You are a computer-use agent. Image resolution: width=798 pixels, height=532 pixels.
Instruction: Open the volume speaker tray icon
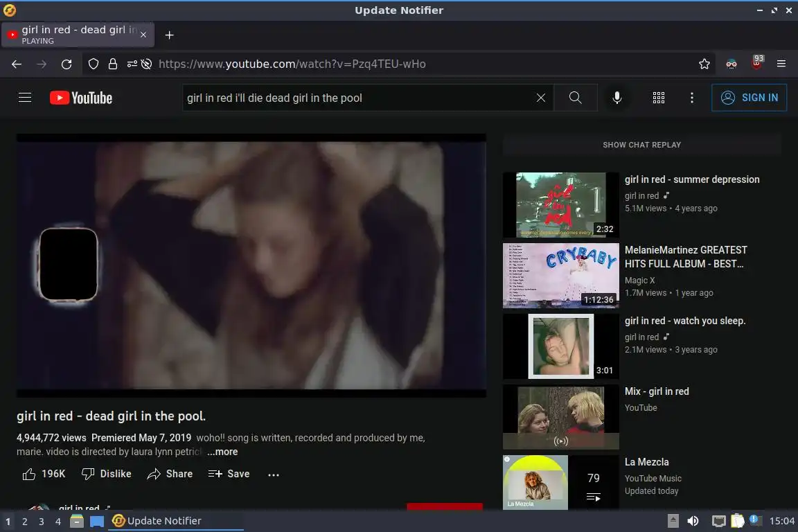[693, 521]
